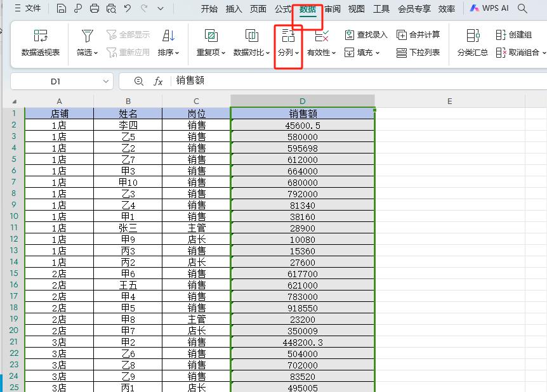Image resolution: width=547 pixels, height=392 pixels.
Task: Open the 效率 tab
Action: (x=447, y=9)
